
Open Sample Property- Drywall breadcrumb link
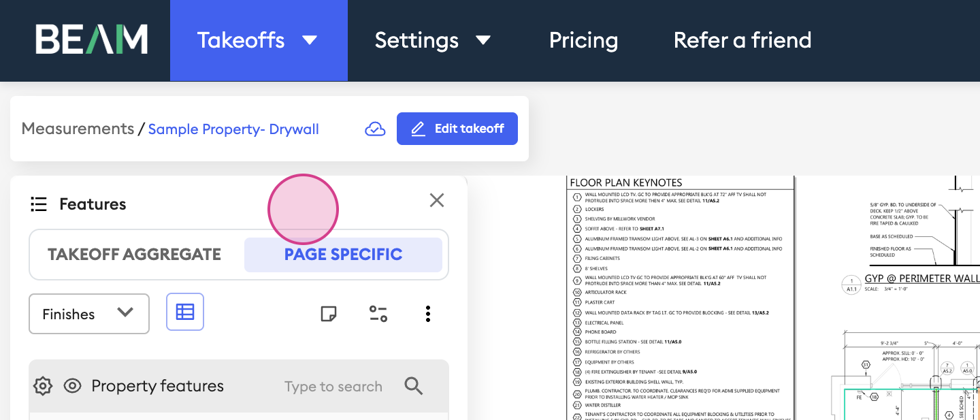pyautogui.click(x=233, y=129)
